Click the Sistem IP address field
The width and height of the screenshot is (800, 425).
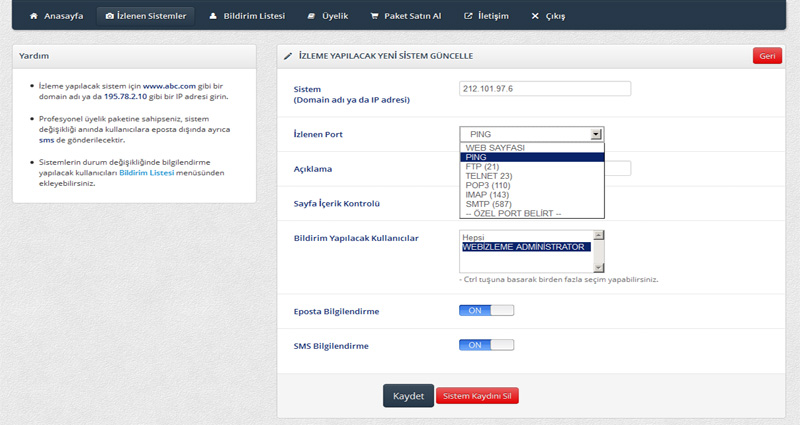click(x=546, y=88)
